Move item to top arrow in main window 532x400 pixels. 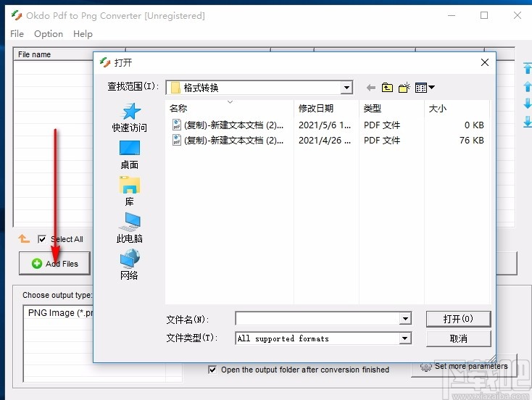point(527,68)
